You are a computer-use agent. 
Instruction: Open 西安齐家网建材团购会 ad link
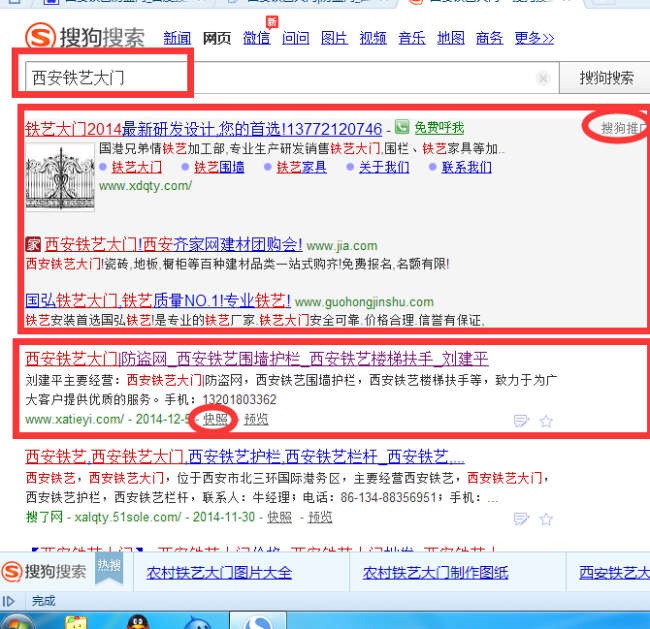173,244
